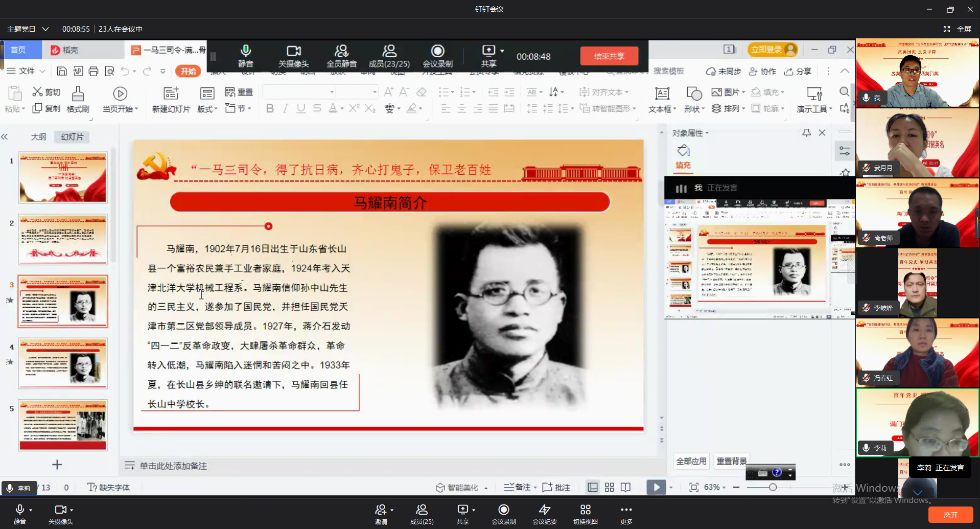Toggle underline formatting
The height and width of the screenshot is (529, 980).
(x=301, y=108)
